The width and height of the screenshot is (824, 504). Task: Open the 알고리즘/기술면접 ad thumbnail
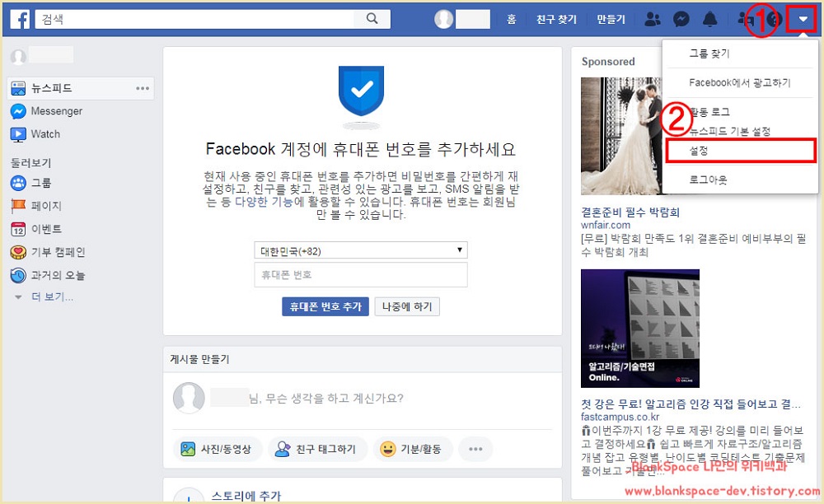(x=640, y=328)
